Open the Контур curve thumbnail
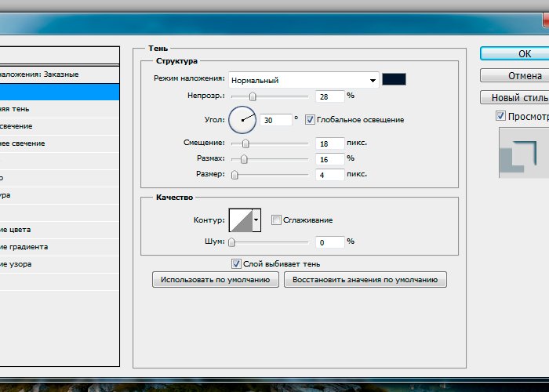 (241, 220)
